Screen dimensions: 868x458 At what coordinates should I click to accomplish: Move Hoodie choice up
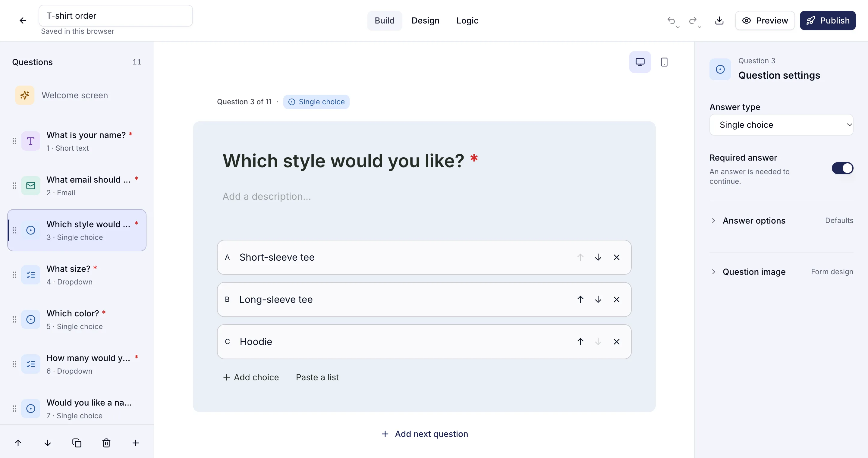580,341
